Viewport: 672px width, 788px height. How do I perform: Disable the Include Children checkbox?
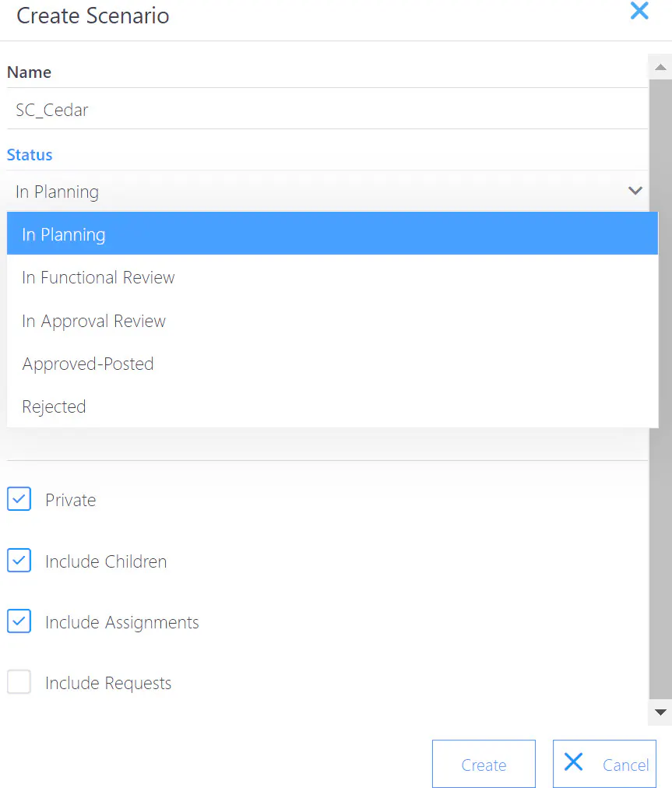[x=19, y=561]
